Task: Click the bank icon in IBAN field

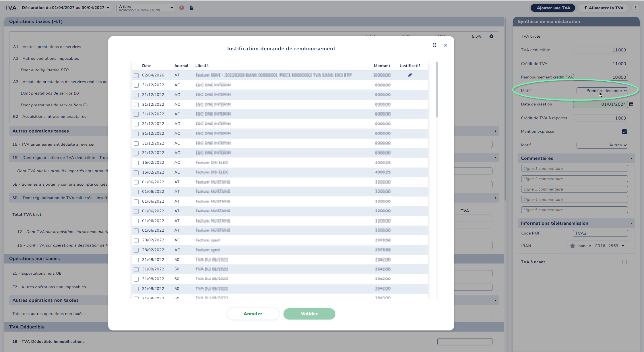Action: coord(573,246)
